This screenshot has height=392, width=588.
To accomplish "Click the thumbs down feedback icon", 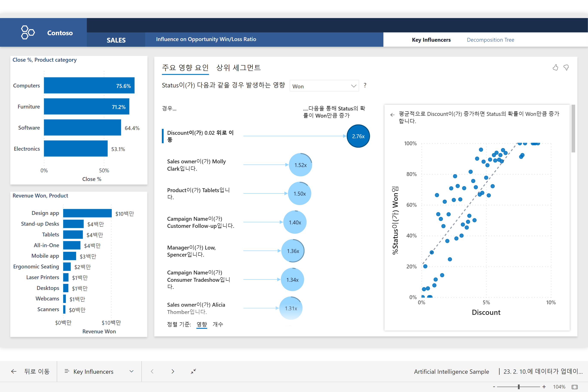I will pos(566,67).
